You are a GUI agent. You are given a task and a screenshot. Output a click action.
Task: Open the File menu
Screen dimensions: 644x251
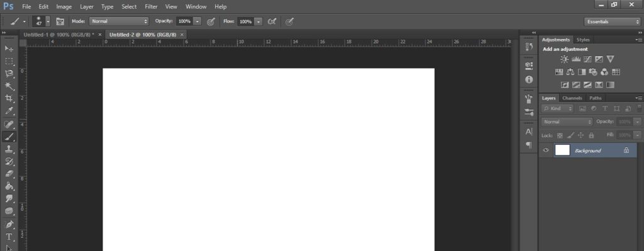pos(26,6)
